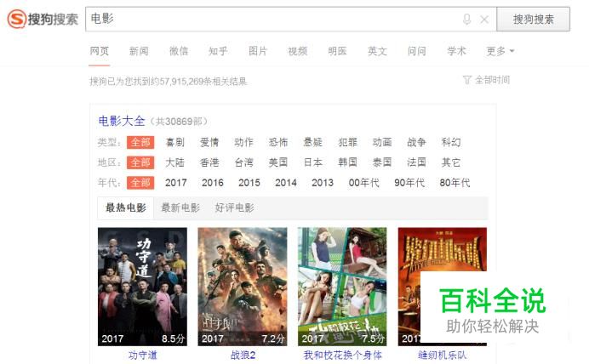Open the 问问 tab
The height and width of the screenshot is (364, 589).
click(x=416, y=51)
